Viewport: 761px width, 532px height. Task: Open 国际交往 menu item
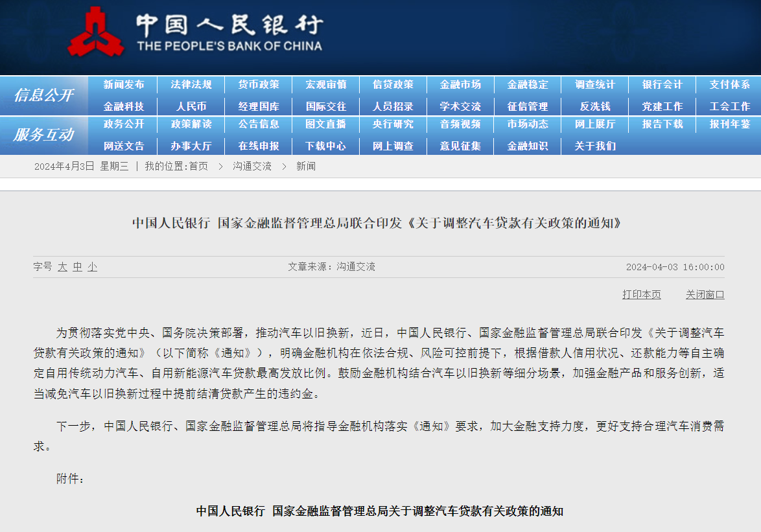coord(326,107)
